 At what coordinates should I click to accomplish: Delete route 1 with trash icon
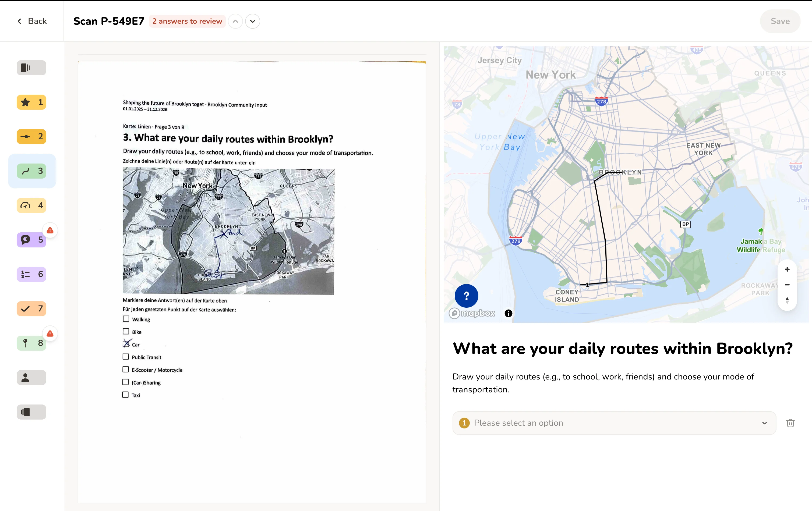click(790, 423)
